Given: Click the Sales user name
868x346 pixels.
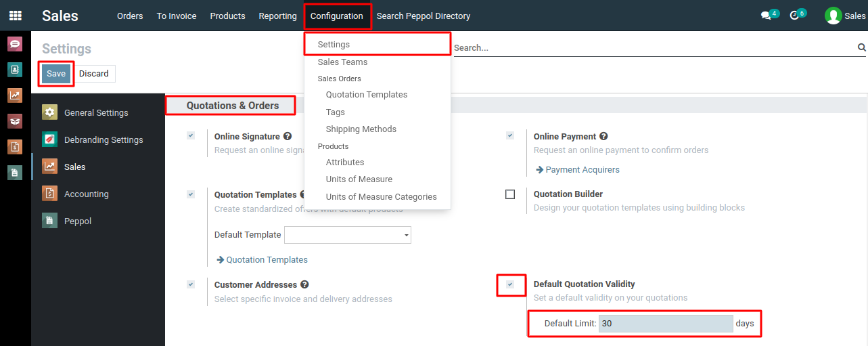Looking at the screenshot, I should click(855, 16).
